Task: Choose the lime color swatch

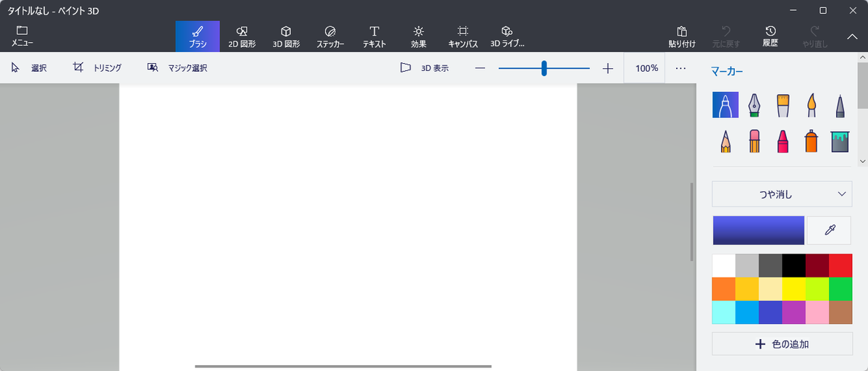Action: (817, 288)
